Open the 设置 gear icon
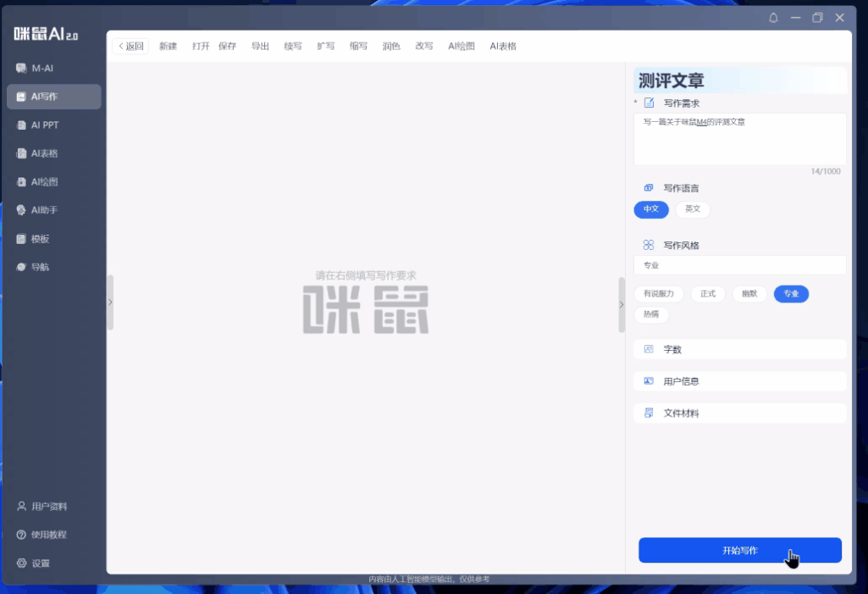The width and height of the screenshot is (868, 594). pos(22,563)
